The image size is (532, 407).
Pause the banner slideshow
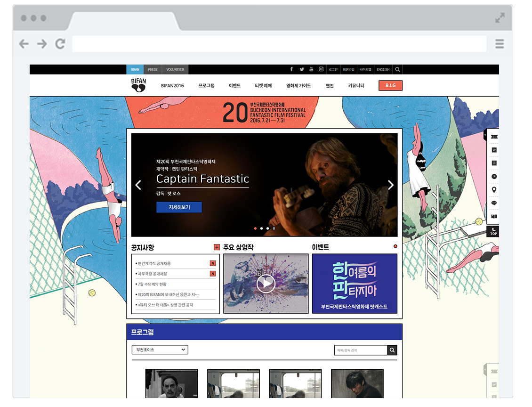[x=274, y=228]
